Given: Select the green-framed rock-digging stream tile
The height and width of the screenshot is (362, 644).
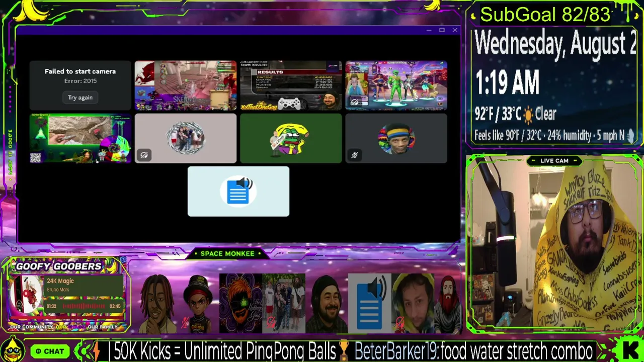Looking at the screenshot, I should click(x=80, y=138).
